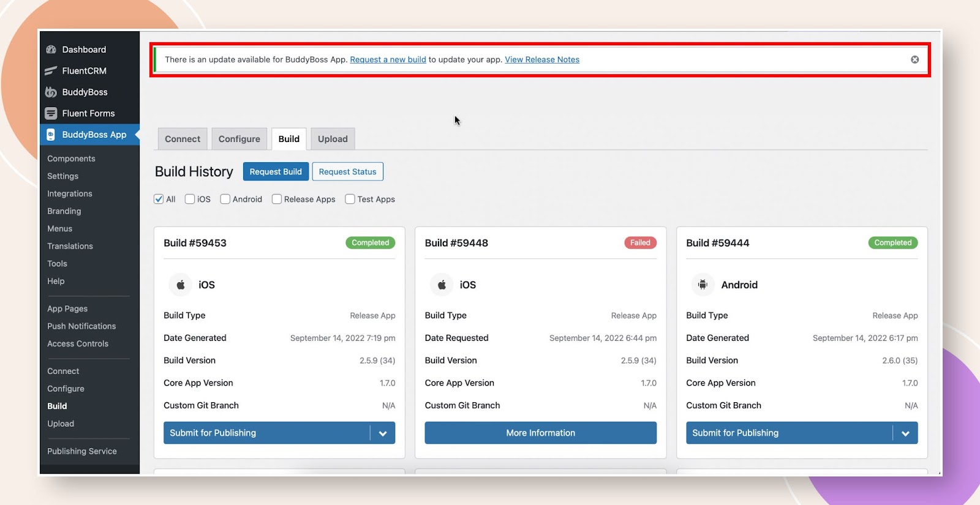Click the Failed badge on Build #59448

pyautogui.click(x=640, y=243)
